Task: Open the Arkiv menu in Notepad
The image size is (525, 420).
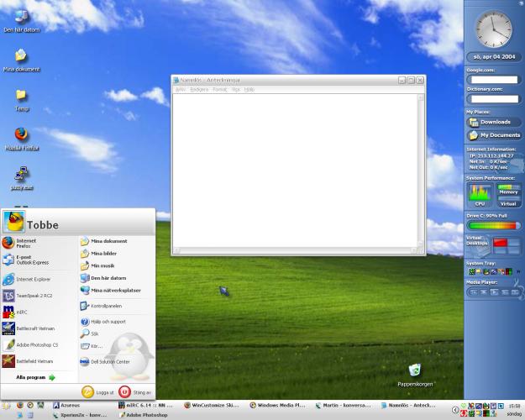Action: (x=181, y=89)
